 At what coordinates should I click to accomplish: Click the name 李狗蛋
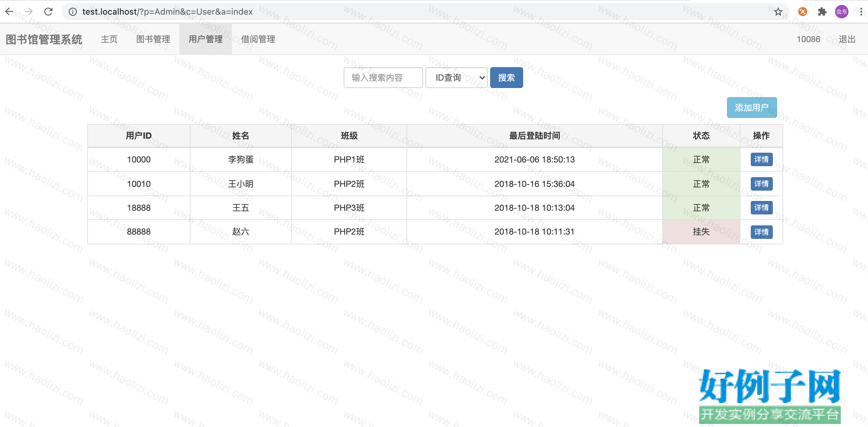click(241, 159)
